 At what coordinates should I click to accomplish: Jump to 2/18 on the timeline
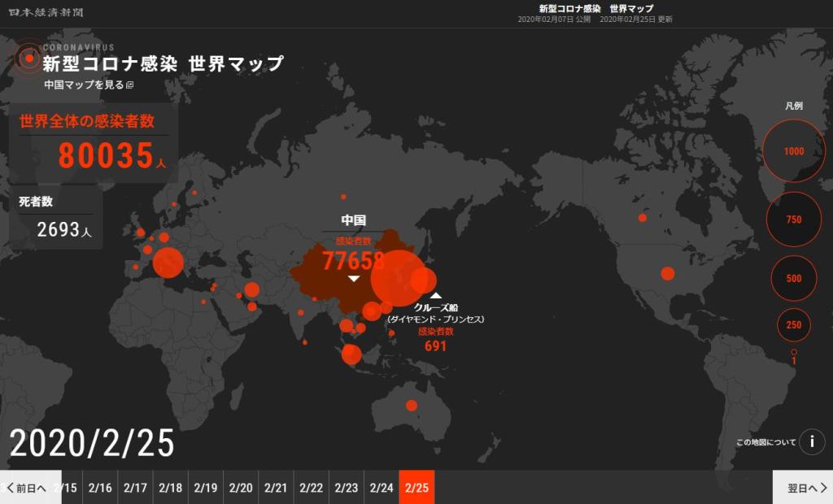(171, 488)
